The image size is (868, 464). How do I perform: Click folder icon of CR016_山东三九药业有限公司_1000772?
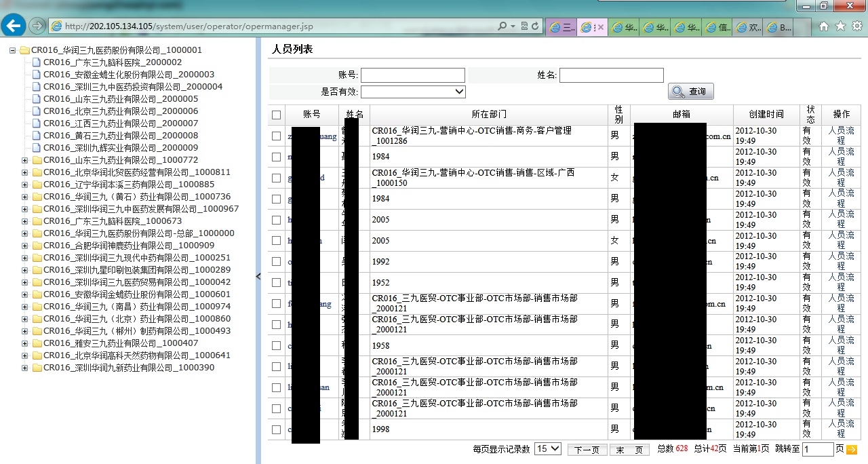(x=37, y=160)
